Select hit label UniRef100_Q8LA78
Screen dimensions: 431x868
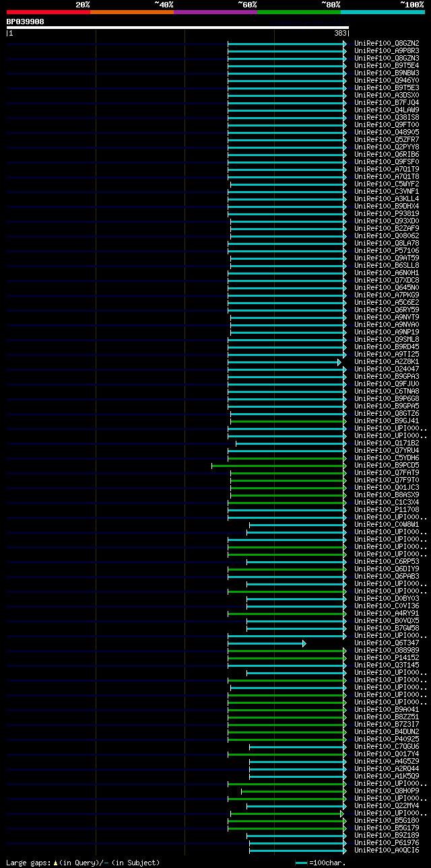click(x=387, y=243)
